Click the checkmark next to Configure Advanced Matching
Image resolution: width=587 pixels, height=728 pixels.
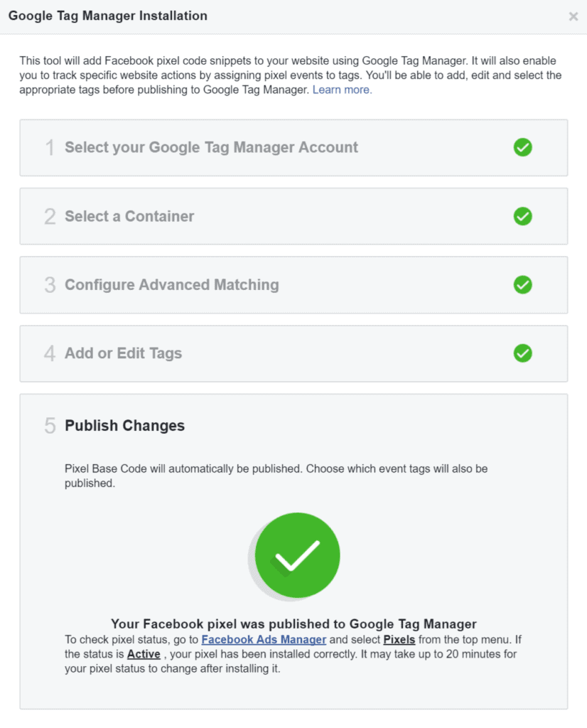[x=522, y=284]
